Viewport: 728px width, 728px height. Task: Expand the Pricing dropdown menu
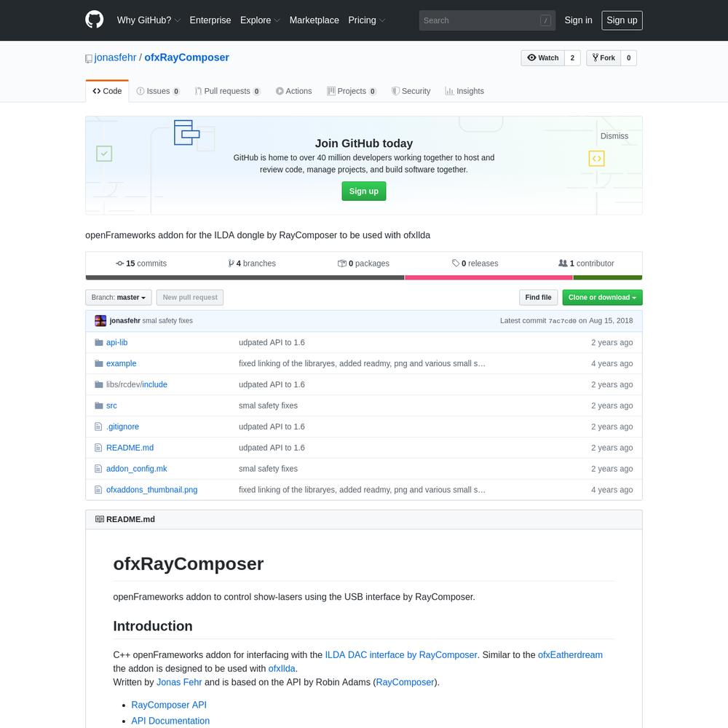(367, 20)
